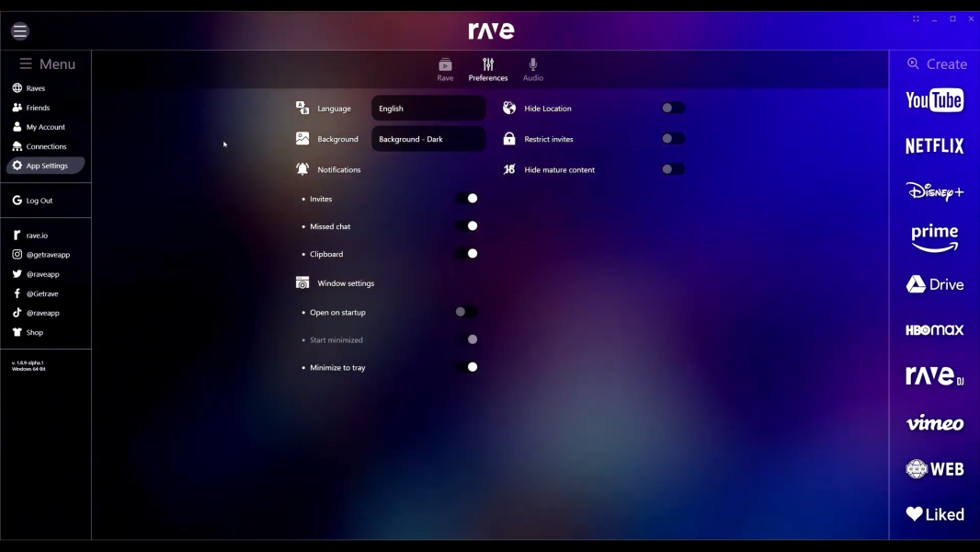Click the rave logo at top
This screenshot has height=552, width=980.
click(x=491, y=30)
